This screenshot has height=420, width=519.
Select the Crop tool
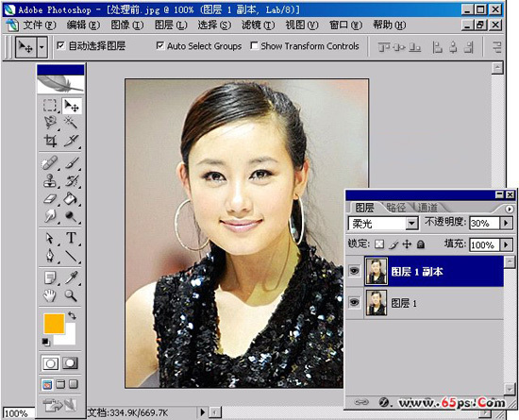point(50,141)
